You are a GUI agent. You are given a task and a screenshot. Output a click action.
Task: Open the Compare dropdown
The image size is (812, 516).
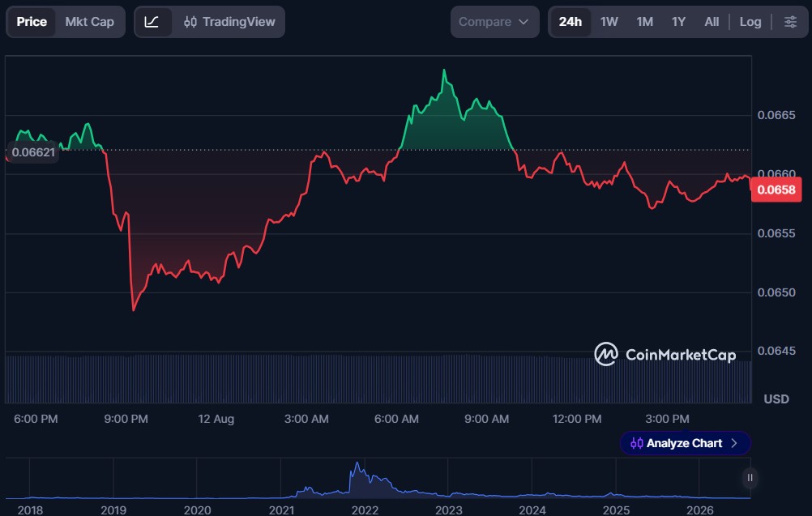pos(494,22)
